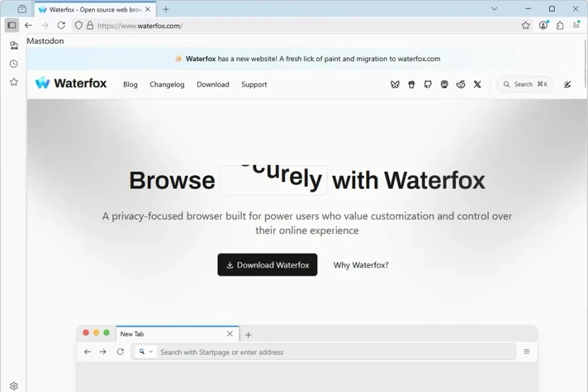
Task: Open synced tabs sidebar panel
Action: tap(14, 45)
